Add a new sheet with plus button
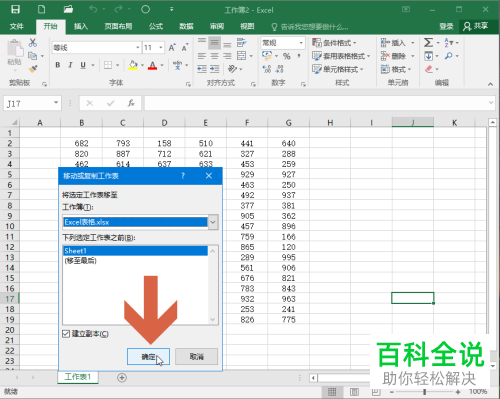 pyautogui.click(x=122, y=378)
